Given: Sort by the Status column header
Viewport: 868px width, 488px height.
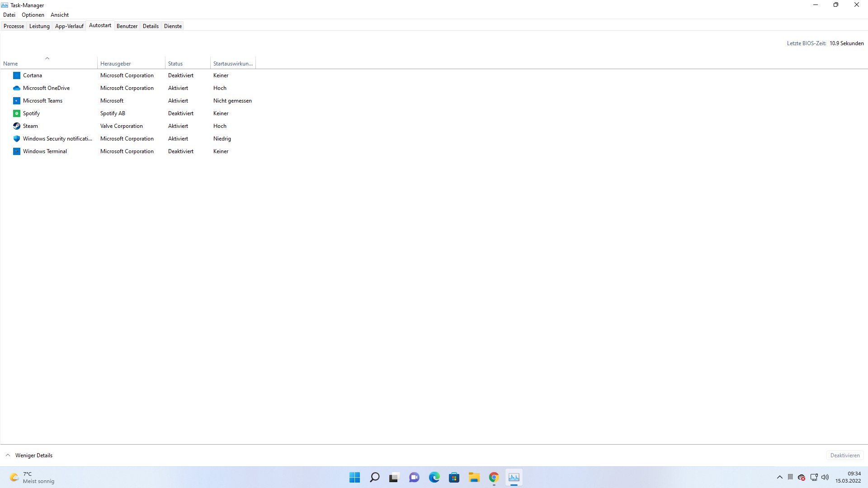Looking at the screenshot, I should pyautogui.click(x=188, y=63).
